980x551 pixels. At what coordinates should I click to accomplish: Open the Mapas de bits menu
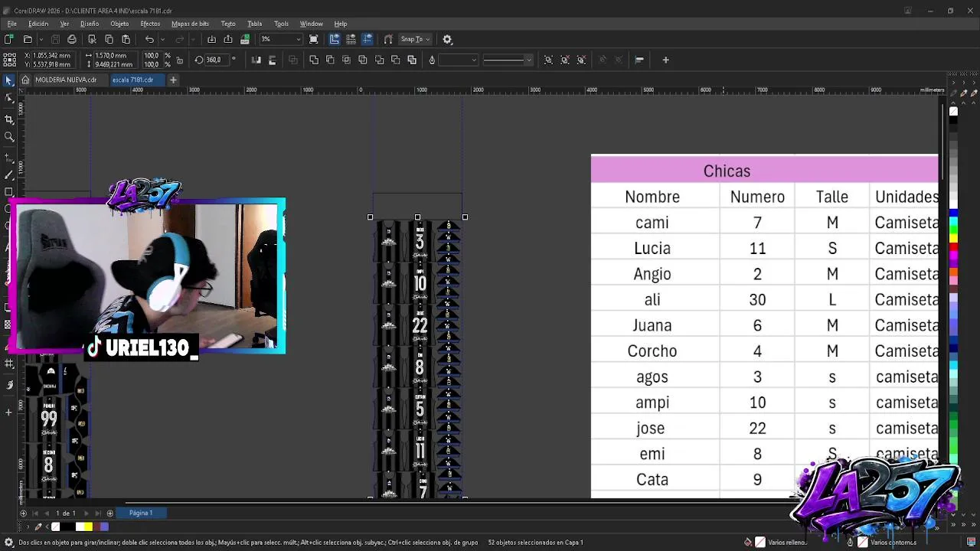190,24
